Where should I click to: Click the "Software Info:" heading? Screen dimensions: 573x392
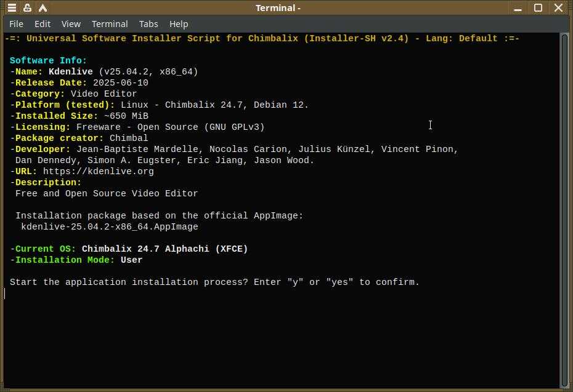pos(49,61)
